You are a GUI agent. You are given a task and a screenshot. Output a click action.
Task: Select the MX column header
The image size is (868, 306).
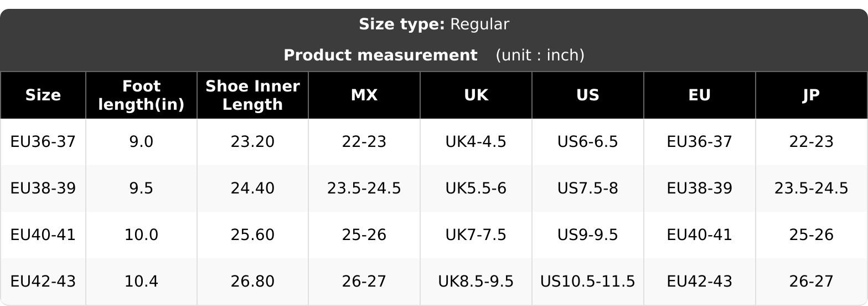[364, 95]
